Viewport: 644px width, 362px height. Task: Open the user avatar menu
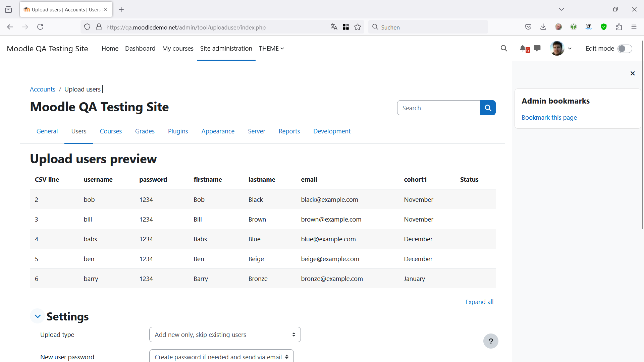point(557,48)
